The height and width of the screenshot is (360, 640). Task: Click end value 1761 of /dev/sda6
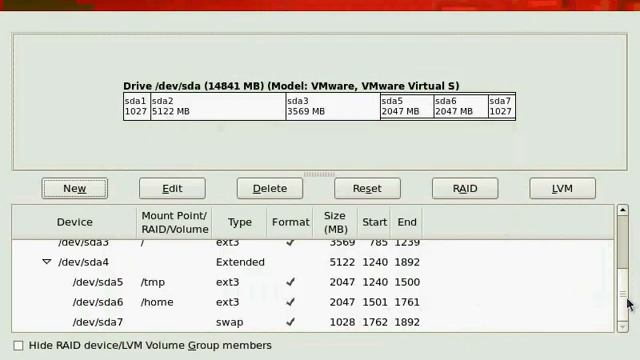(407, 302)
